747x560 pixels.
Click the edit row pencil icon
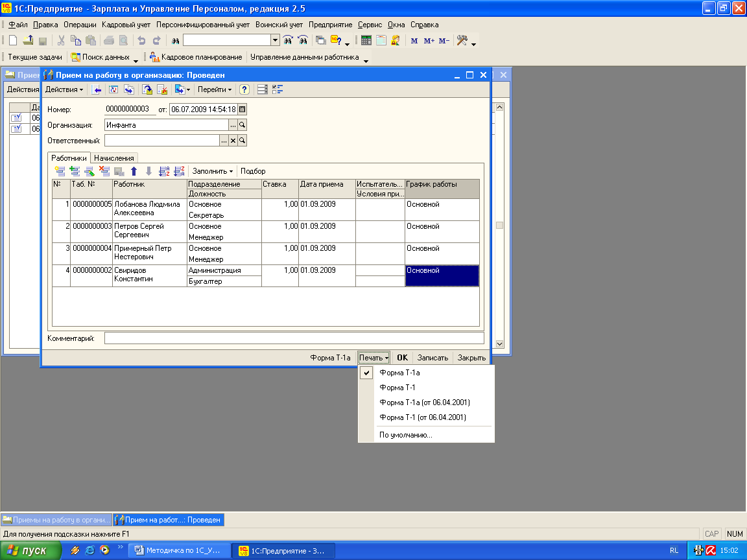(89, 171)
